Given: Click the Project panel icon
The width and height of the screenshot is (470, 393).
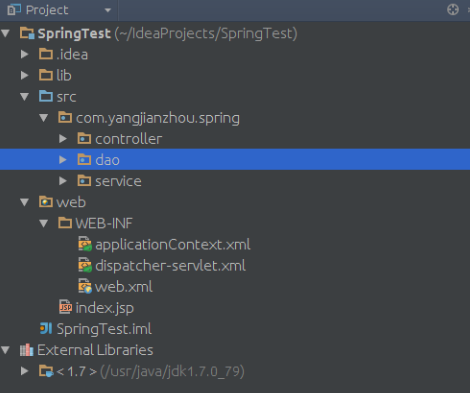Looking at the screenshot, I should (x=14, y=10).
